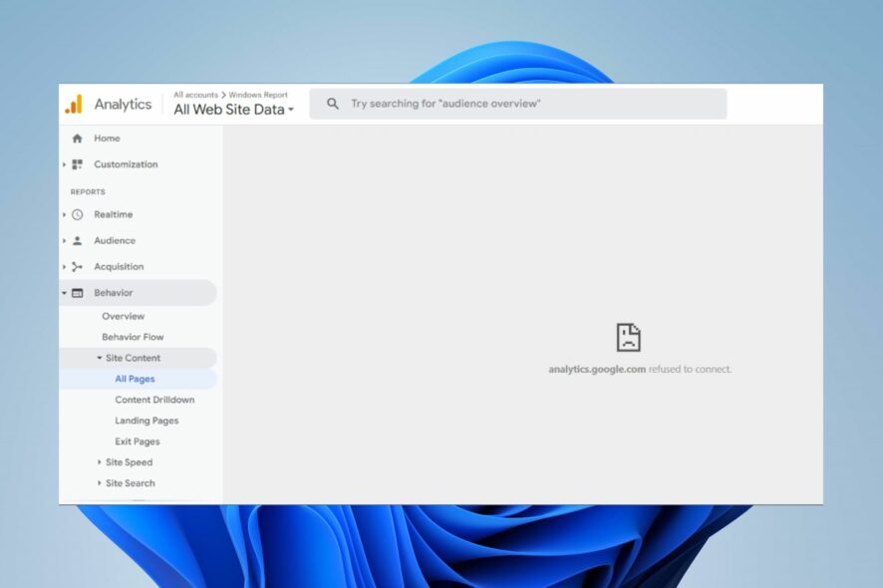Open the All Web Site Data dropdown

pos(233,110)
